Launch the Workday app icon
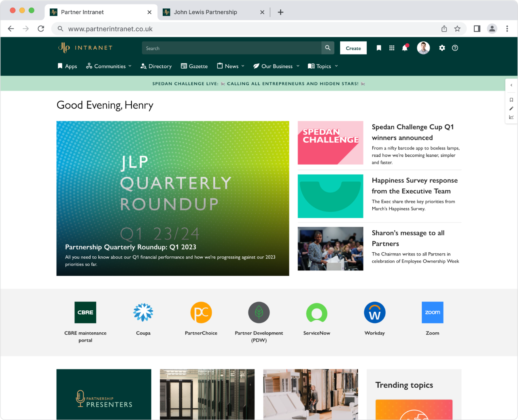Image resolution: width=518 pixels, height=420 pixels. click(x=375, y=312)
